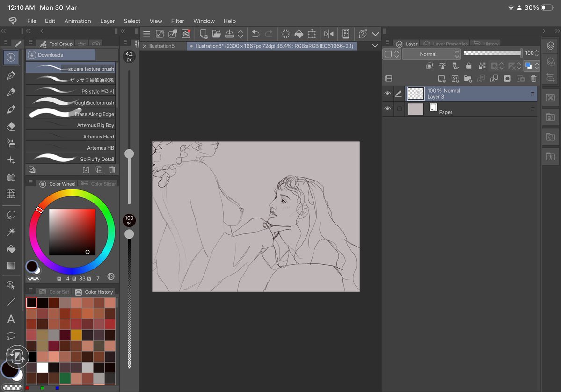561x392 pixels.
Task: Toggle transparent color below color wheel
Action: [33, 279]
